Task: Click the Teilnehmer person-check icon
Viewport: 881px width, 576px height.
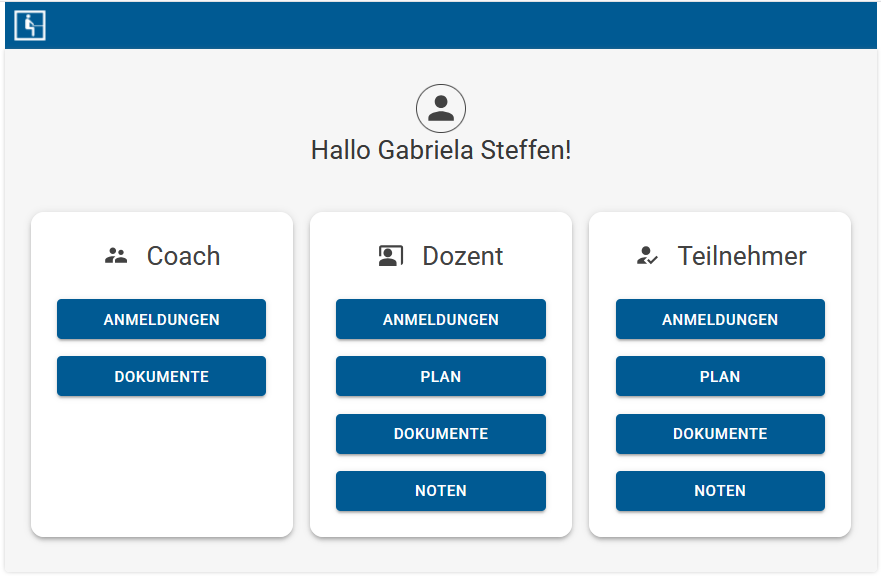Action: tap(647, 256)
